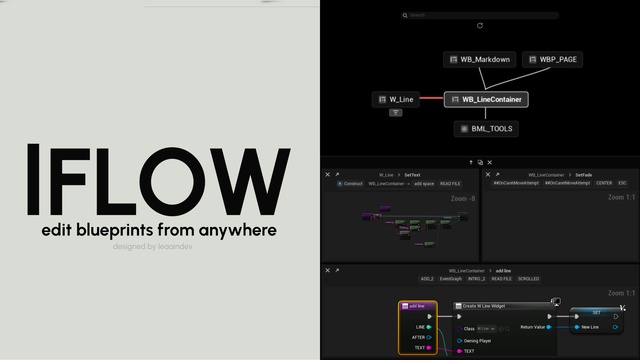640x360 pixels.
Task: Click the use-selected-class arrow icon
Action: pos(501,329)
